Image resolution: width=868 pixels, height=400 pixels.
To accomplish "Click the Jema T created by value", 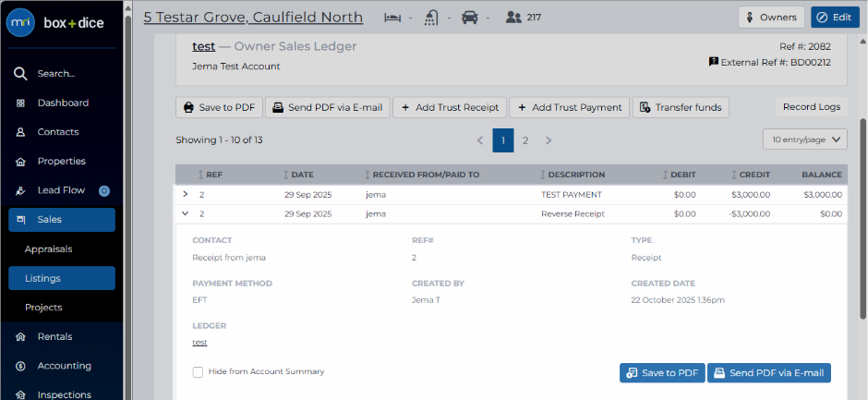I will [427, 300].
